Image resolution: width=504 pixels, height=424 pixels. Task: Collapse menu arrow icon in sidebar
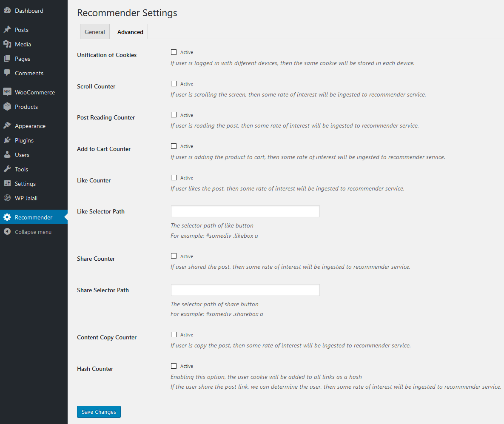(7, 231)
